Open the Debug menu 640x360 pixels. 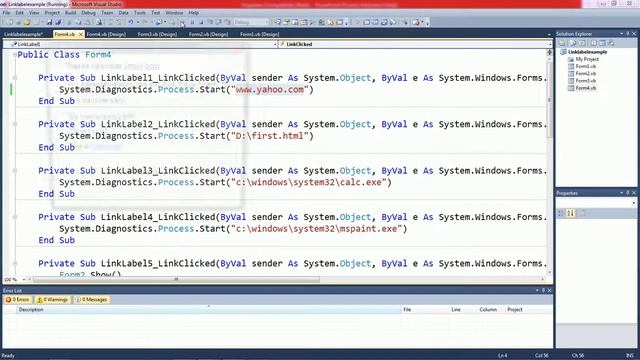click(88, 13)
